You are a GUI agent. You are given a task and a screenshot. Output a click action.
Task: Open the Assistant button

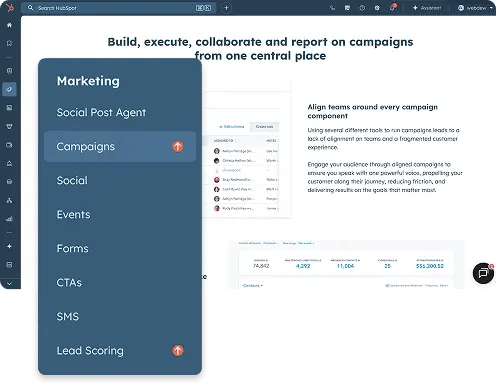pyautogui.click(x=427, y=8)
